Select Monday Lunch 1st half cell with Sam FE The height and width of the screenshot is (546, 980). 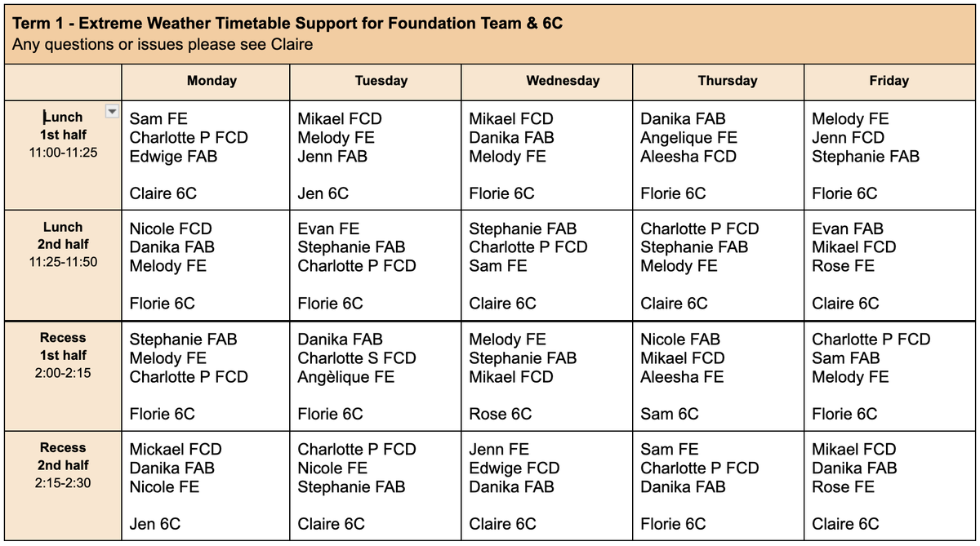[206, 155]
